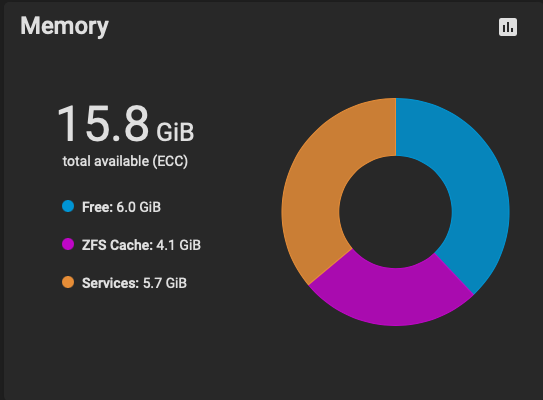Select the orange Services donut segment
The height and width of the screenshot is (400, 543).
click(312, 194)
